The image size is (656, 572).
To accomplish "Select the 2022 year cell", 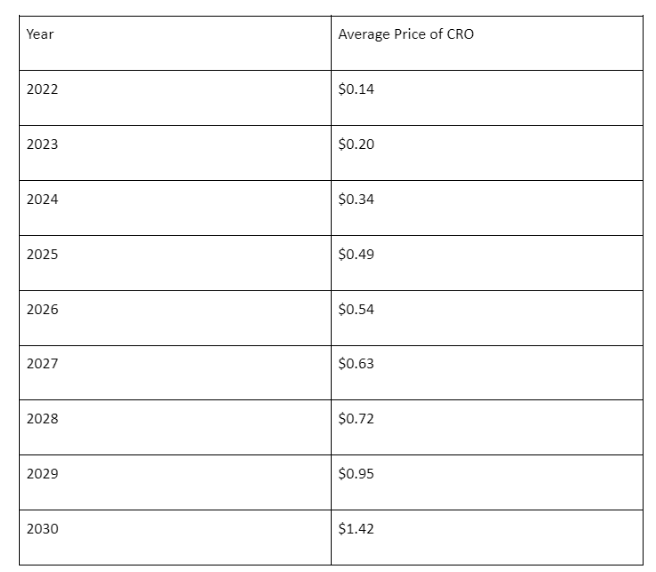I will click(x=43, y=89).
